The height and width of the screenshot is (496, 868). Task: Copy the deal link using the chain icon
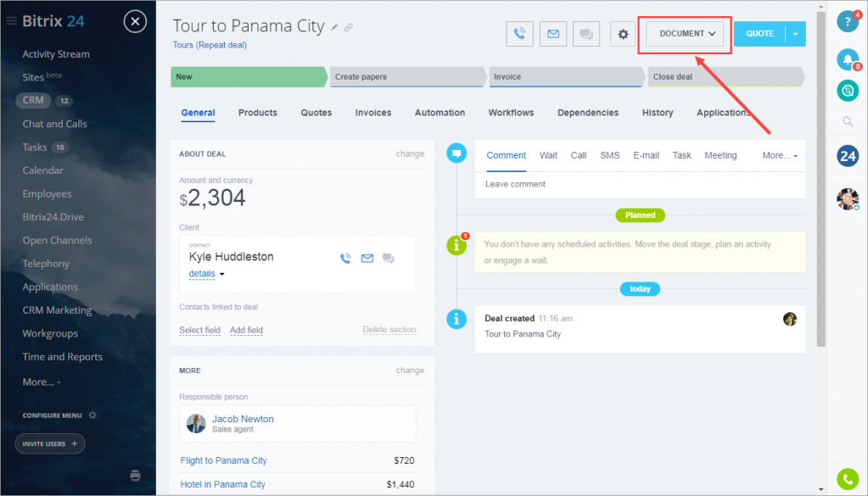coord(348,27)
